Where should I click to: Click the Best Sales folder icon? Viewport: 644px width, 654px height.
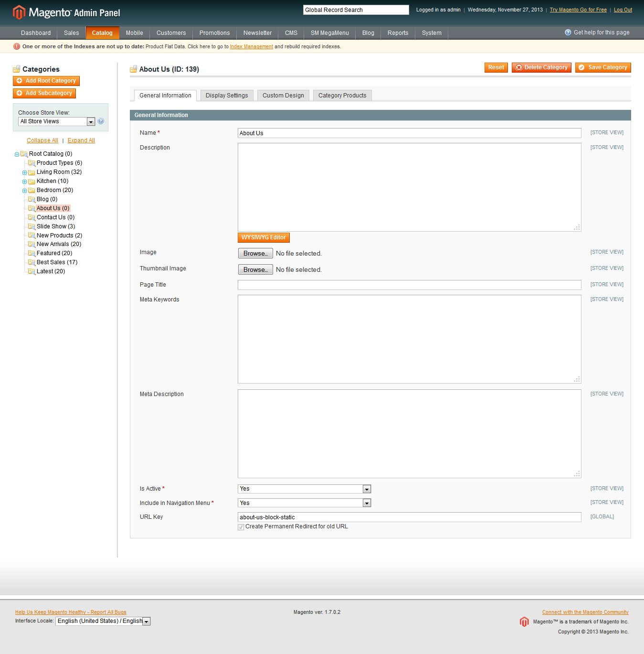coord(32,262)
